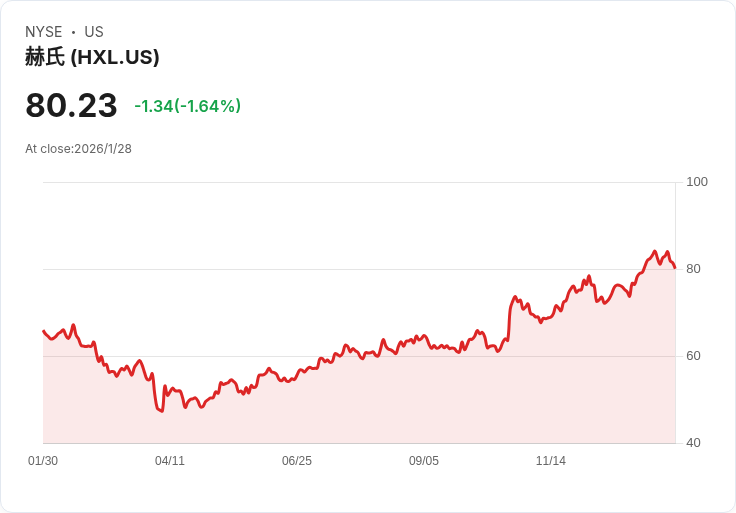Viewport: 736px width, 513px height.
Task: Click the highest peak of the price line
Action: [655, 251]
